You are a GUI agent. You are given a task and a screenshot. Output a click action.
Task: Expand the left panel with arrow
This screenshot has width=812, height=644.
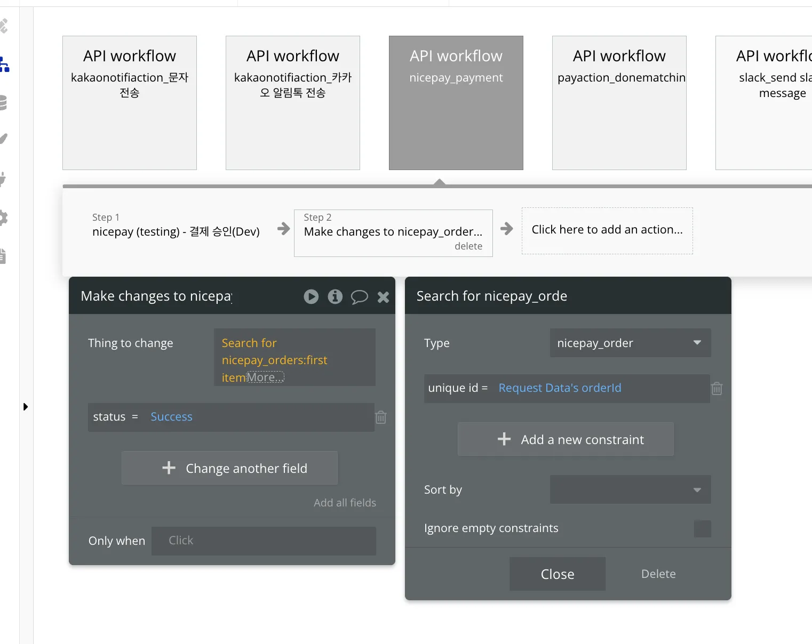[26, 407]
